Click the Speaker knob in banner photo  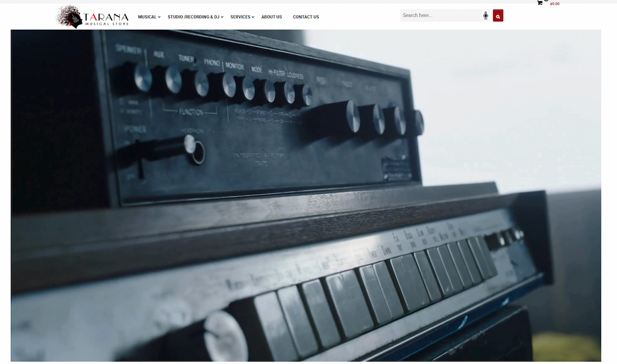click(x=142, y=78)
